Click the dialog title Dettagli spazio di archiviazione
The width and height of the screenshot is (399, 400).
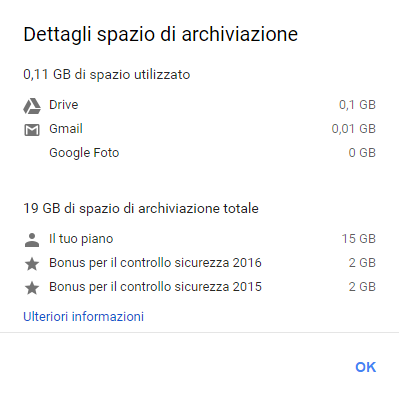(x=160, y=34)
